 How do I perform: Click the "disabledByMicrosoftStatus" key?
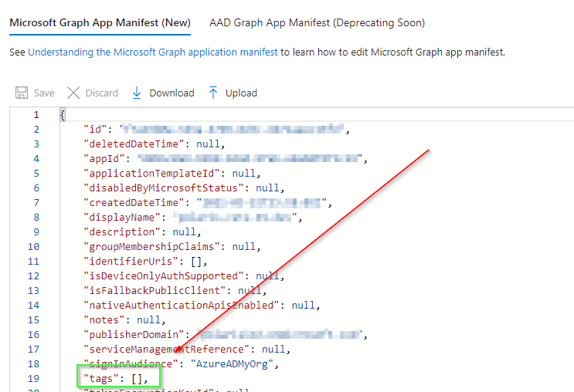163,188
